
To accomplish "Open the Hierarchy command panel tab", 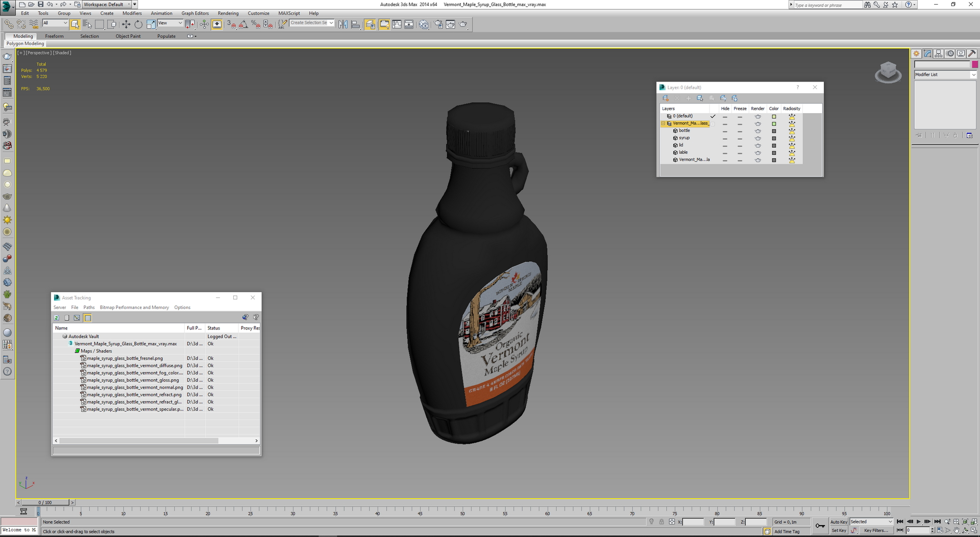I will pyautogui.click(x=939, y=54).
